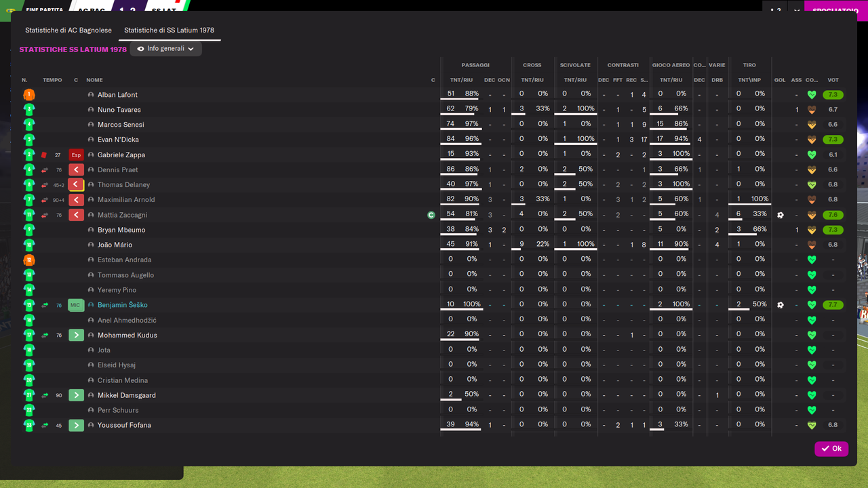Select the Bryan Mbeumo player name
The height and width of the screenshot is (488, 868).
pos(121,230)
